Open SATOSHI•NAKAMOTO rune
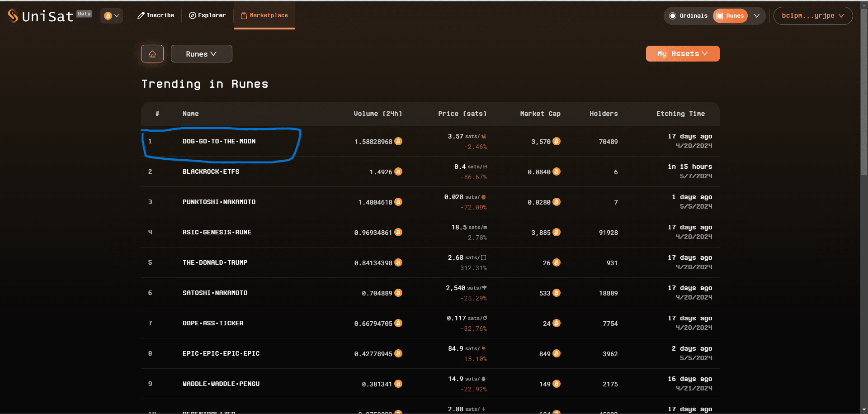The height and width of the screenshot is (414, 868). tap(215, 293)
